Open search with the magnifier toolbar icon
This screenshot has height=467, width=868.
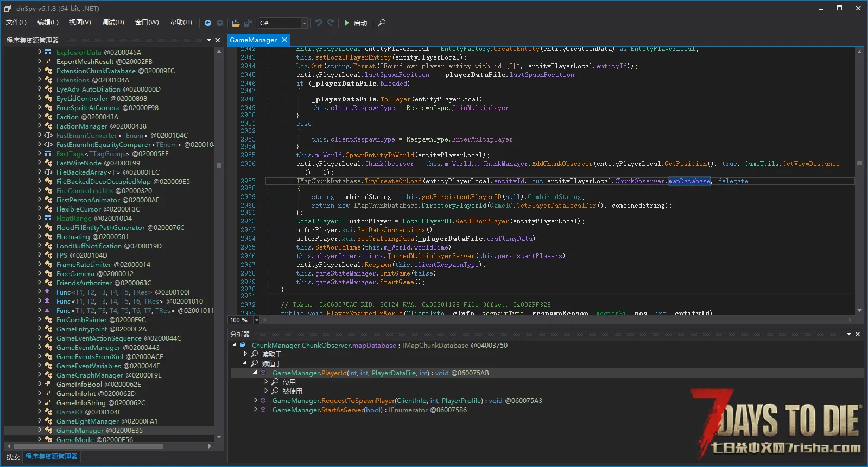382,23
